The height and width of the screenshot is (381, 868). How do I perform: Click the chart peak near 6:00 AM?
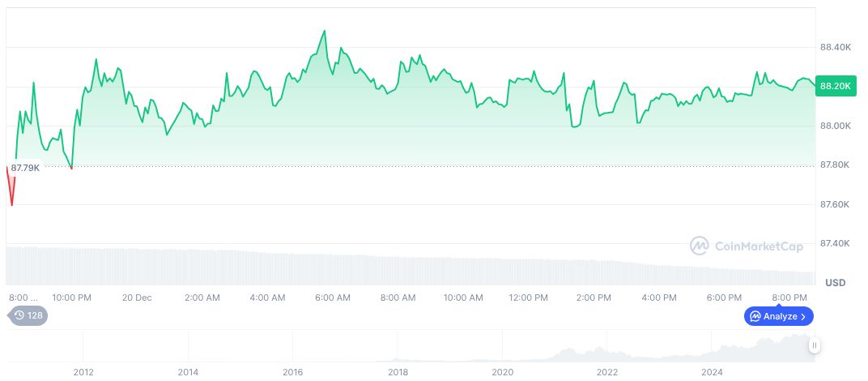click(x=325, y=32)
